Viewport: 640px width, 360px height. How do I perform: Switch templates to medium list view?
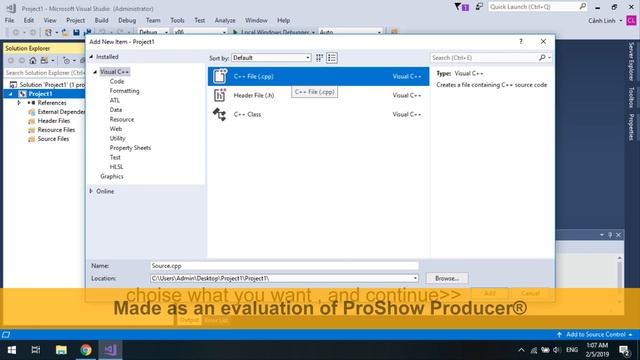pos(332,58)
